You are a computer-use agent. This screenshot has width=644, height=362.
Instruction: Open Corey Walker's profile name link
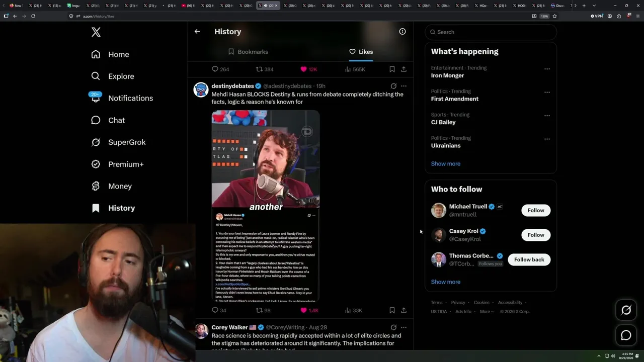tap(229, 327)
